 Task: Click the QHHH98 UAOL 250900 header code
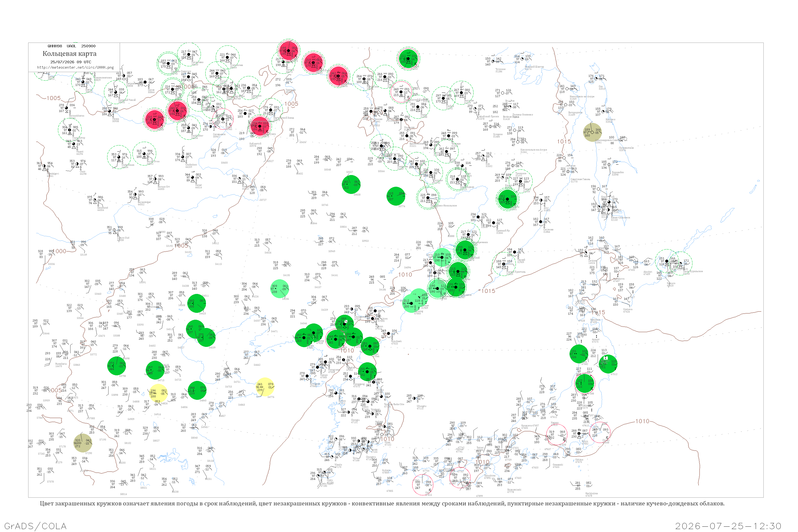coord(72,46)
